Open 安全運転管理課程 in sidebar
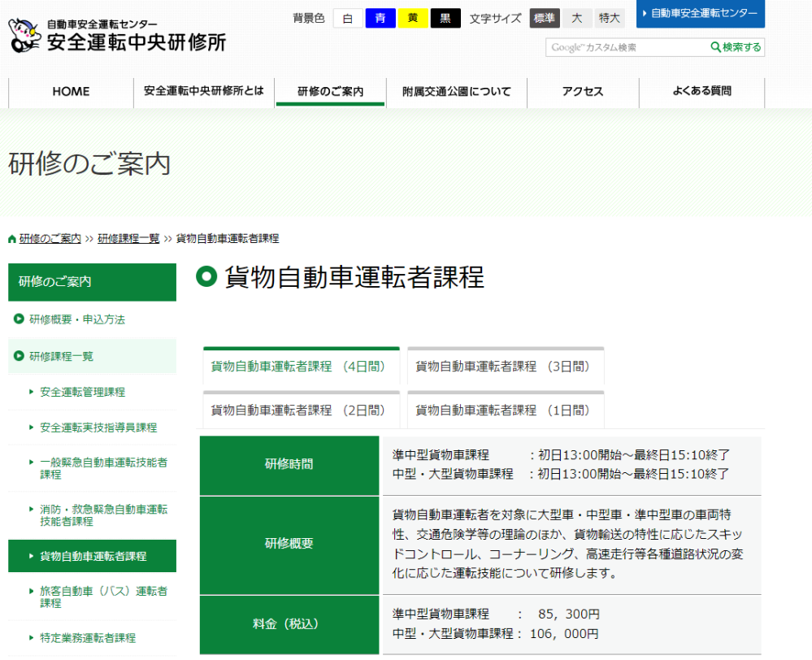 point(82,392)
